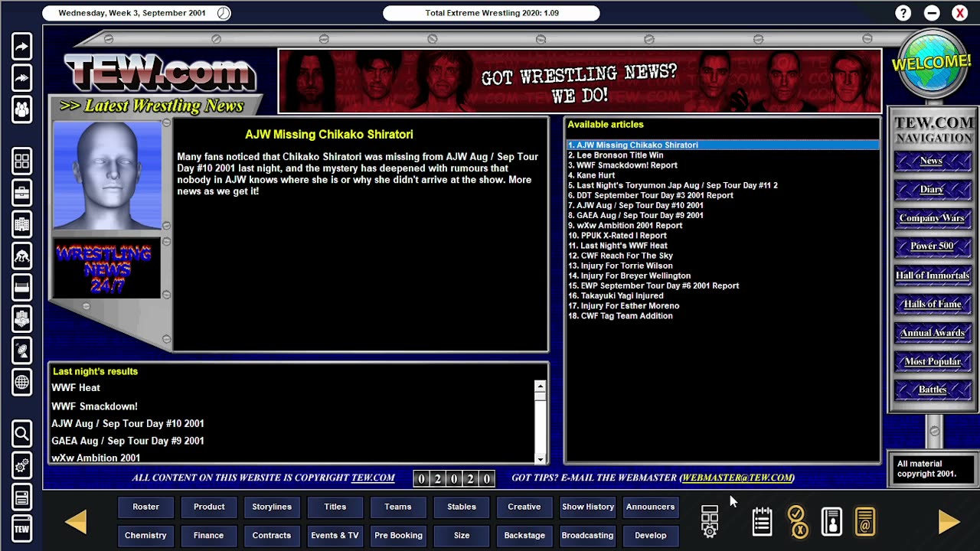980x551 pixels.
Task: Open the raised hands crowd icon
Action: 21,318
